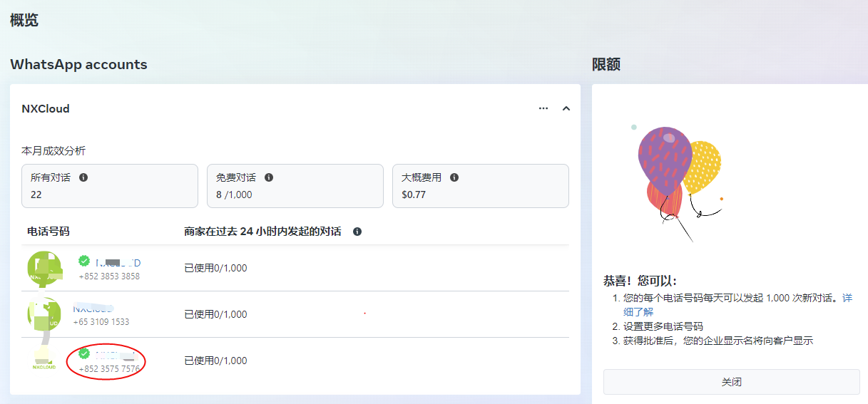Screen dimensions: 868x404
Task: Select the 限额 heading
Action: 606,64
